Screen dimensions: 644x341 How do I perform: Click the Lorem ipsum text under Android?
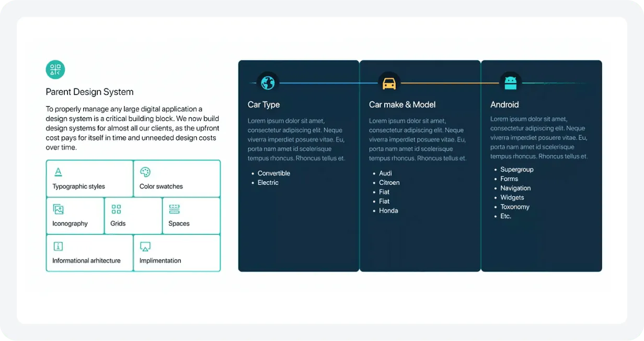(539, 138)
